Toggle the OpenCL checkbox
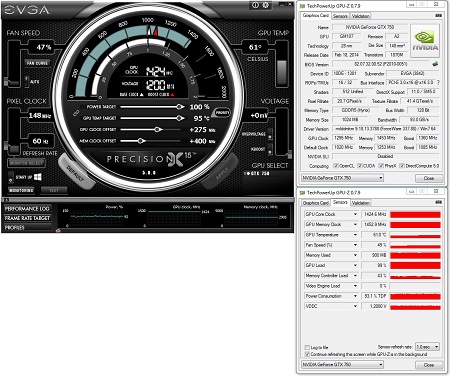Viewport: 450px width, 376px height. [336, 166]
